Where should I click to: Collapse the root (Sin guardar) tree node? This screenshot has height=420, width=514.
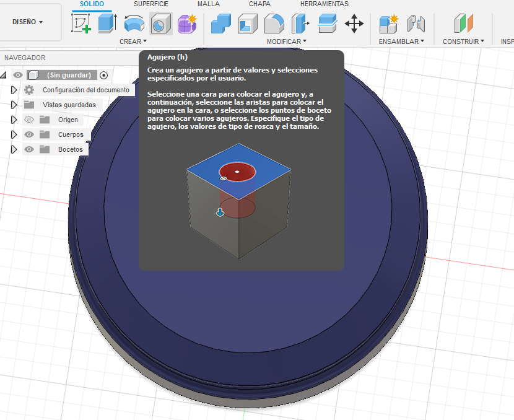[x=3, y=75]
